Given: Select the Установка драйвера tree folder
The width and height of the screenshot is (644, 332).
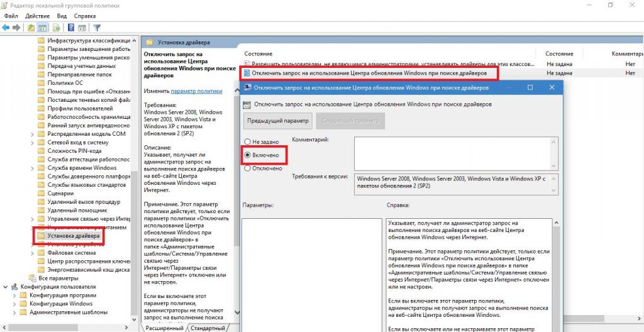Looking at the screenshot, I should (x=73, y=236).
